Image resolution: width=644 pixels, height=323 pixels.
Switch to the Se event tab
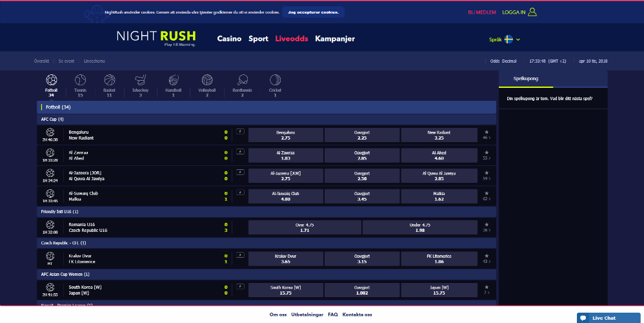pyautogui.click(x=66, y=61)
